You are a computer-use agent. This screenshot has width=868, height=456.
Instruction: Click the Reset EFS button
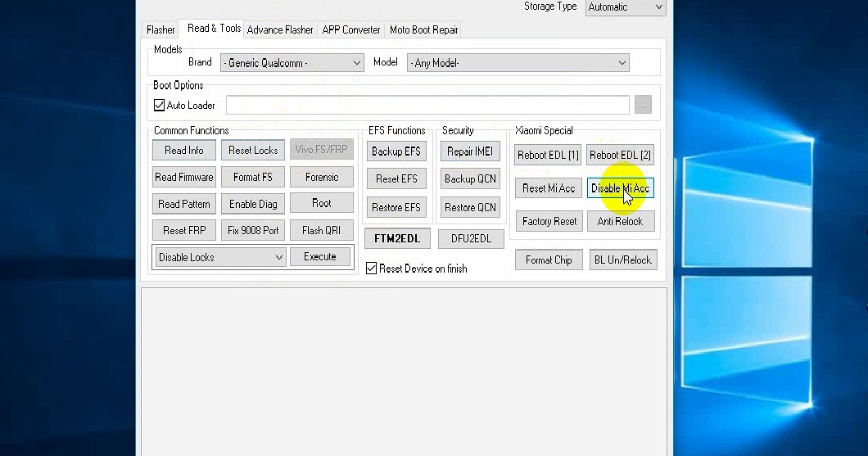tap(396, 179)
